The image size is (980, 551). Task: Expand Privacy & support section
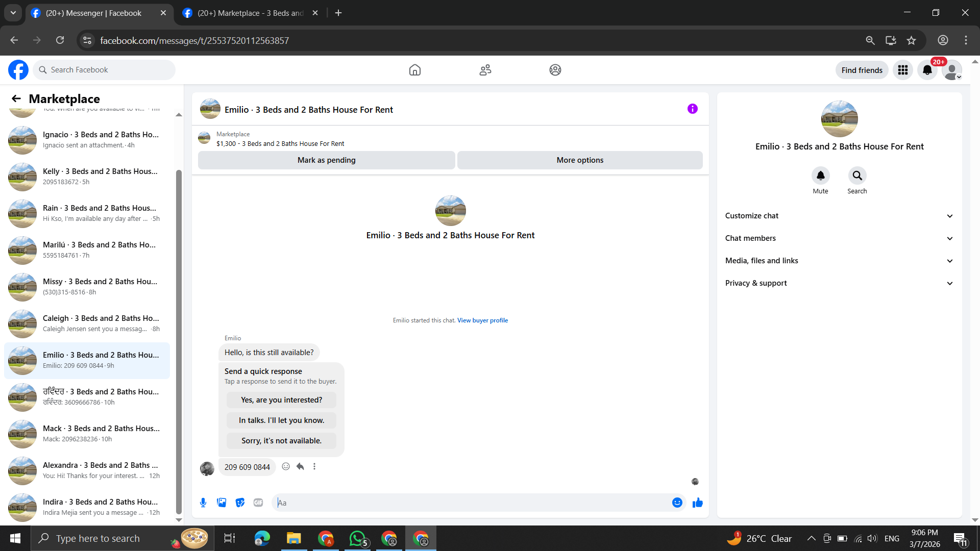[x=839, y=283]
